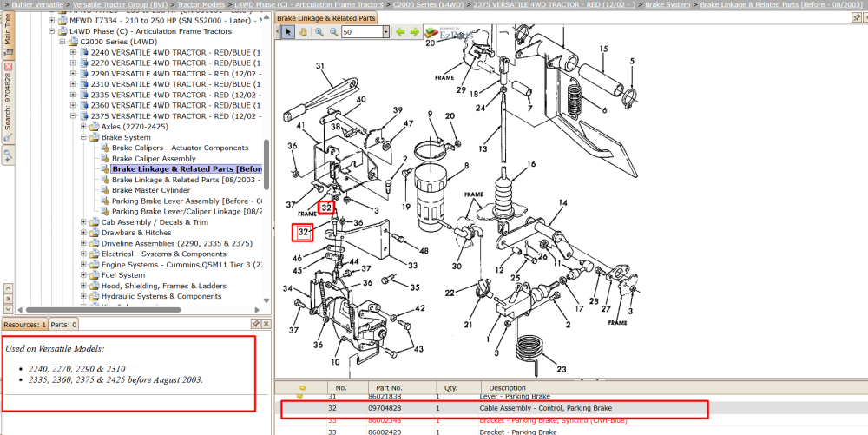Screen dimensions: 868x435
Task: Open Brake Linkage & Related Parts [08/2003 page
Action: point(187,180)
